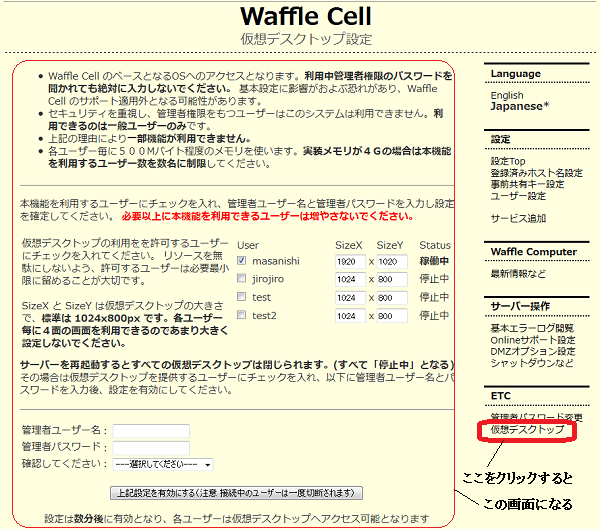Enable the checkbox for user test

point(241,297)
